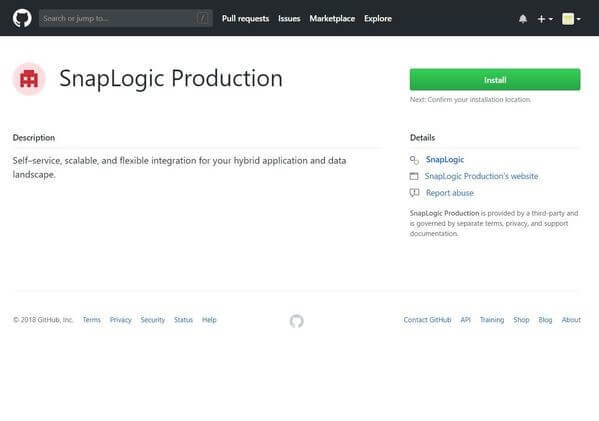Image resolution: width=599 pixels, height=421 pixels.
Task: Expand the plus create-new dropdown
Action: click(x=545, y=19)
